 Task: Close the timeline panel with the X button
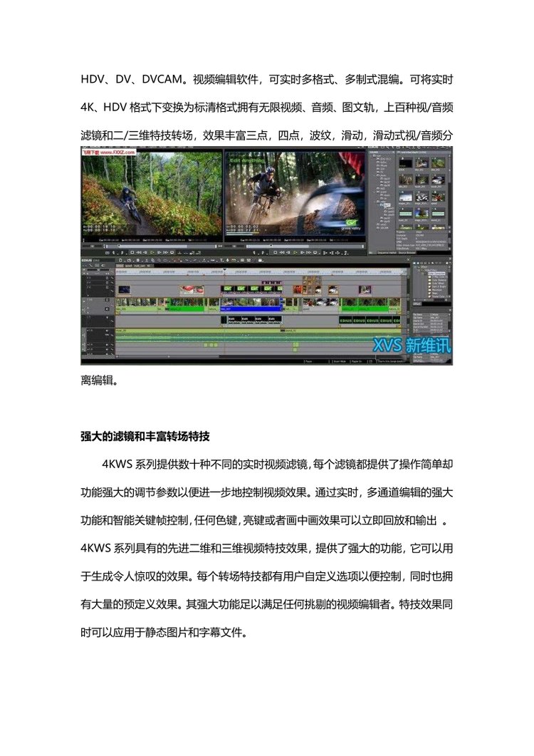pos(407,261)
